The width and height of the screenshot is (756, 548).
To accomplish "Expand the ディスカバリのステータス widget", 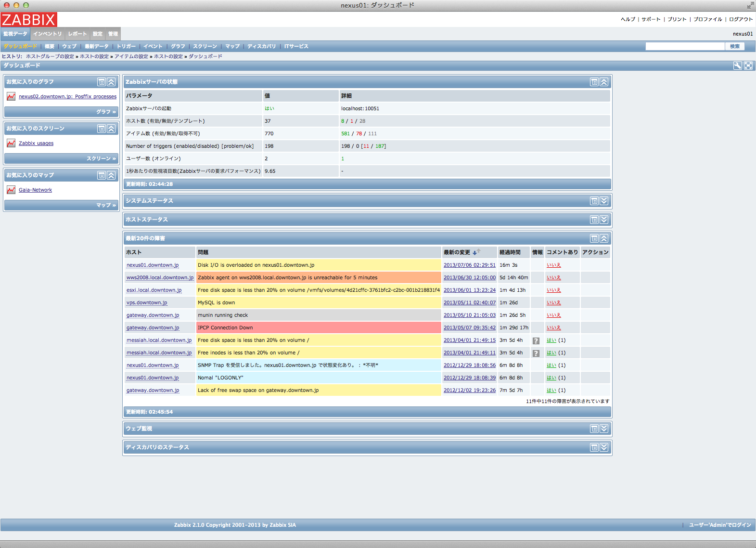I will tap(604, 447).
